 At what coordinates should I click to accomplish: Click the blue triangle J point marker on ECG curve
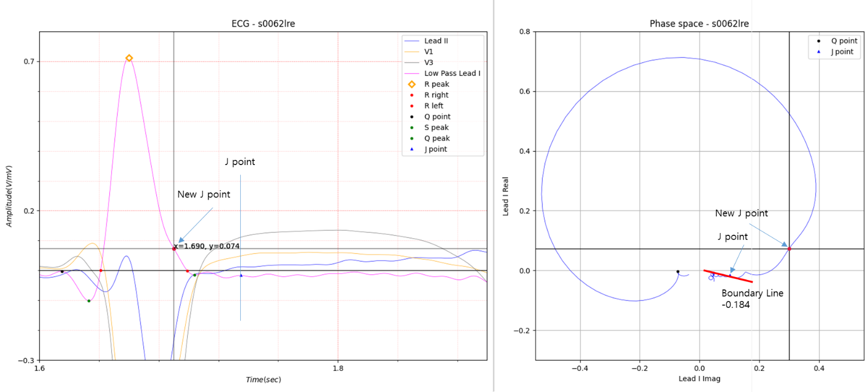click(241, 275)
